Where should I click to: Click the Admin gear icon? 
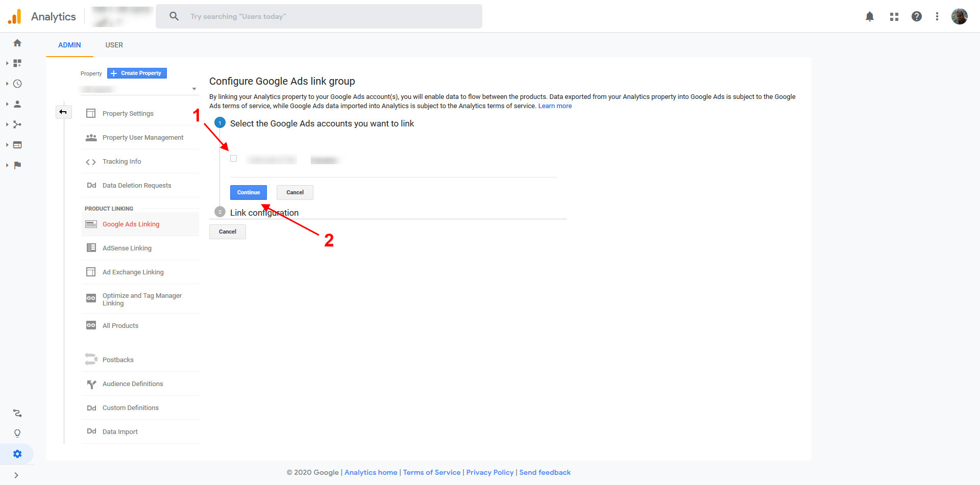coord(17,454)
